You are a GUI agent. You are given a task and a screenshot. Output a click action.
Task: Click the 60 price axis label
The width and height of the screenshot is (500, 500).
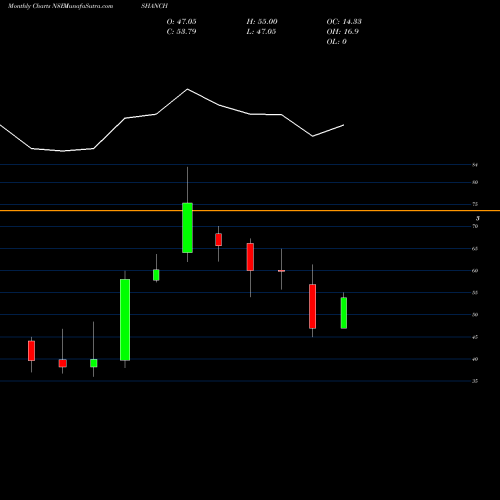475,271
